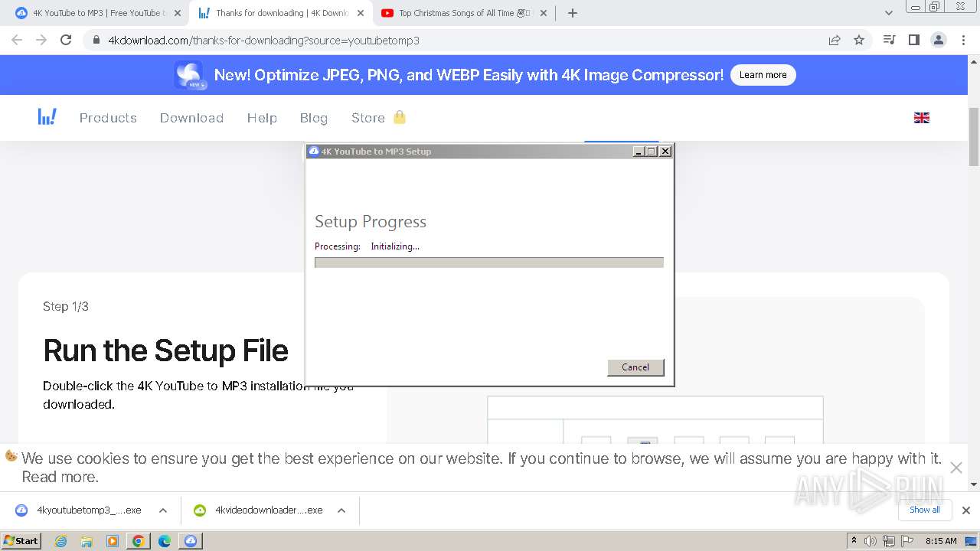Click Show all downloads button
This screenshot has width=980, height=551.
tap(924, 510)
